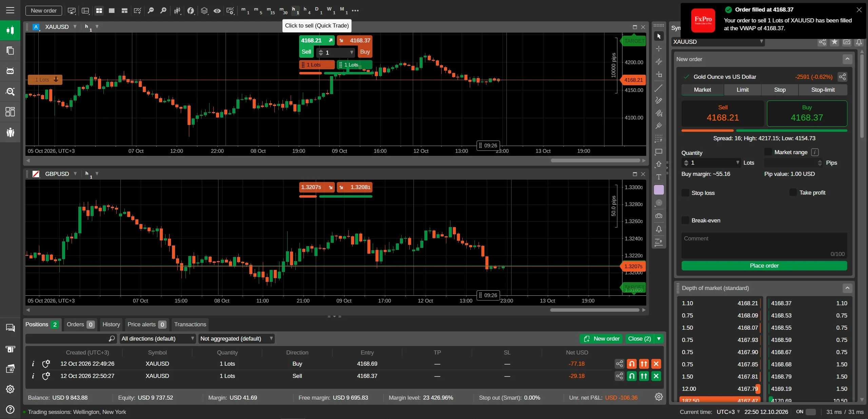Select the crosshair cursor tool
This screenshot has width=868, height=419.
[659, 49]
